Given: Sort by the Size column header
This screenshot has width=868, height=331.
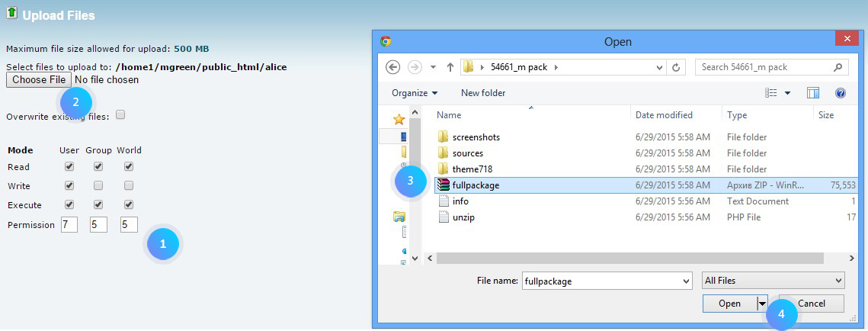Looking at the screenshot, I should click(x=826, y=115).
